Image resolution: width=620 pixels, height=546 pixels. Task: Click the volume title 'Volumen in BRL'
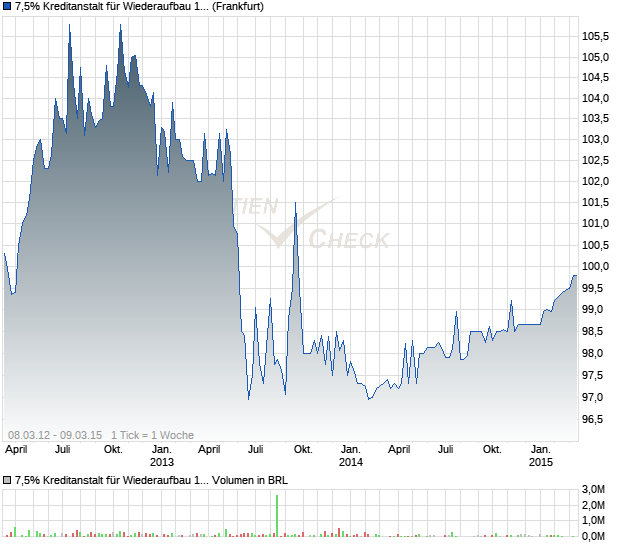click(250, 480)
